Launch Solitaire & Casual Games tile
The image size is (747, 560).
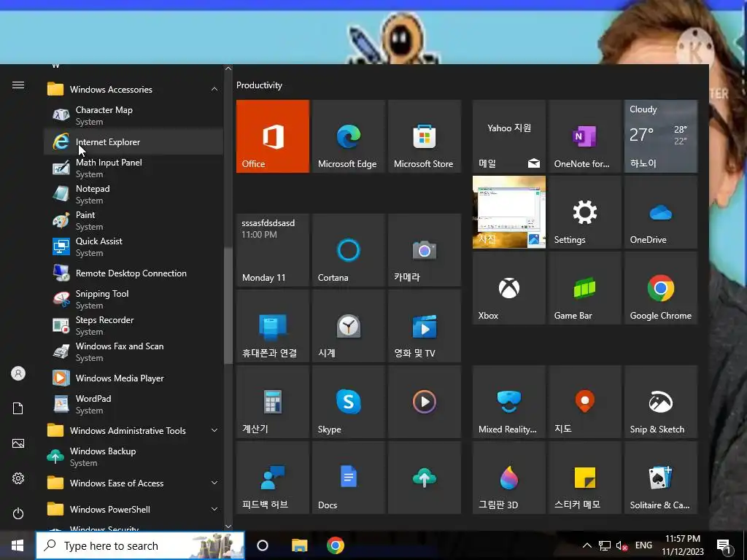[x=661, y=478]
